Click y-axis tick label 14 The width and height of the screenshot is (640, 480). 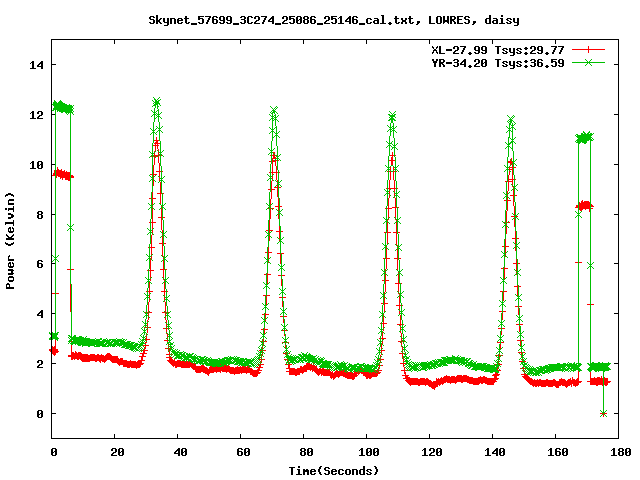36,65
